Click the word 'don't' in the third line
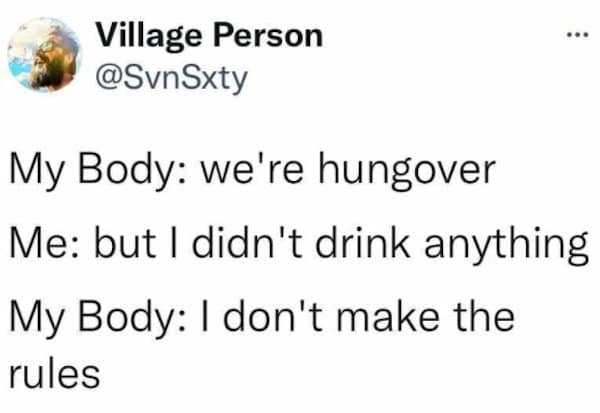Image resolution: width=600 pixels, height=413 pixels. coord(273,316)
